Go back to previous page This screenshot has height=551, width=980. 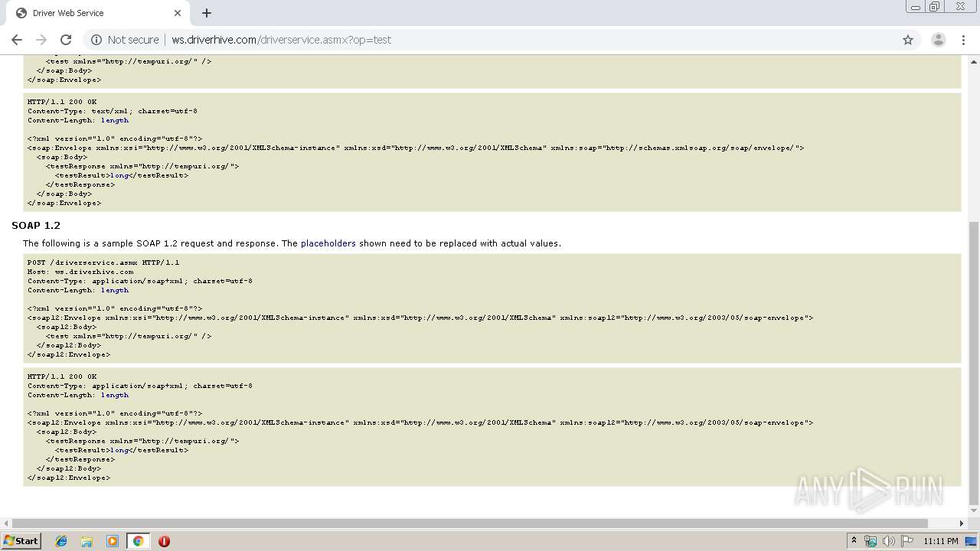coord(17,40)
